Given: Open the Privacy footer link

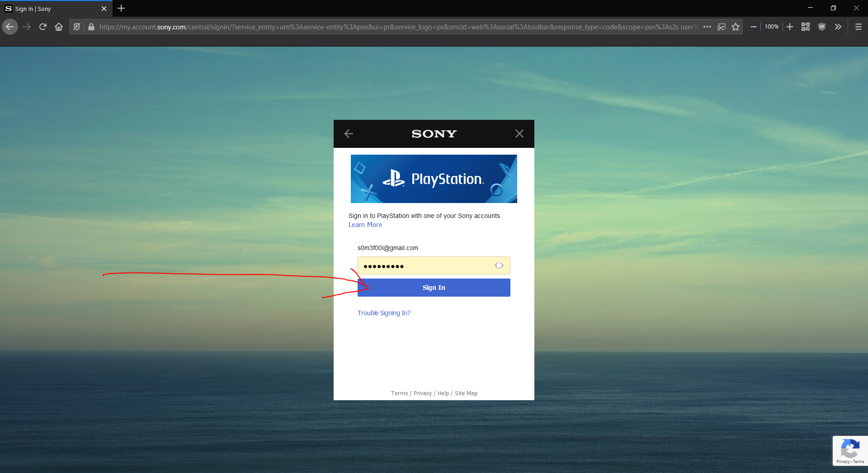Looking at the screenshot, I should point(423,393).
